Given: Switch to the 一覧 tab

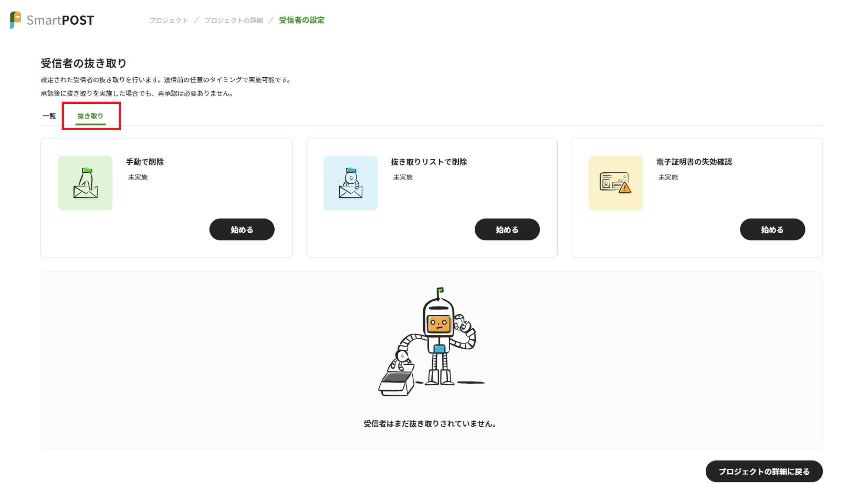Looking at the screenshot, I should click(x=49, y=116).
